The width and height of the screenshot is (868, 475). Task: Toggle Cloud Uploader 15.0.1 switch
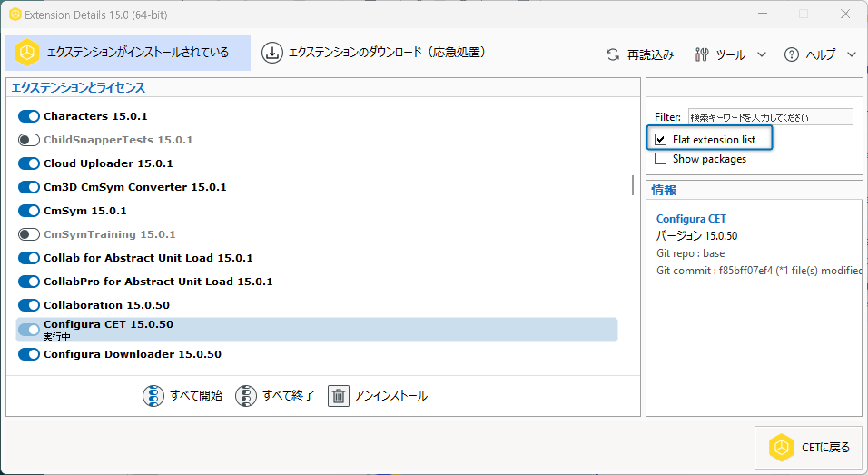click(x=29, y=163)
